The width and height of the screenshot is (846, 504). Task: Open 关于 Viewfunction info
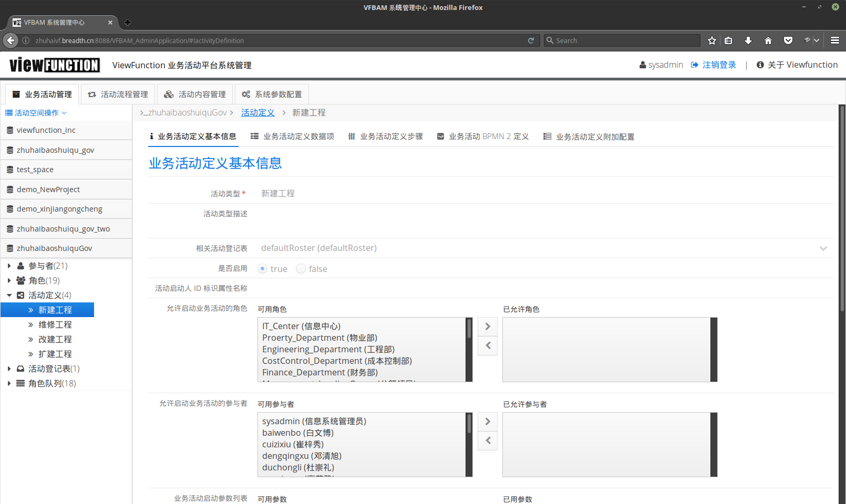point(797,65)
